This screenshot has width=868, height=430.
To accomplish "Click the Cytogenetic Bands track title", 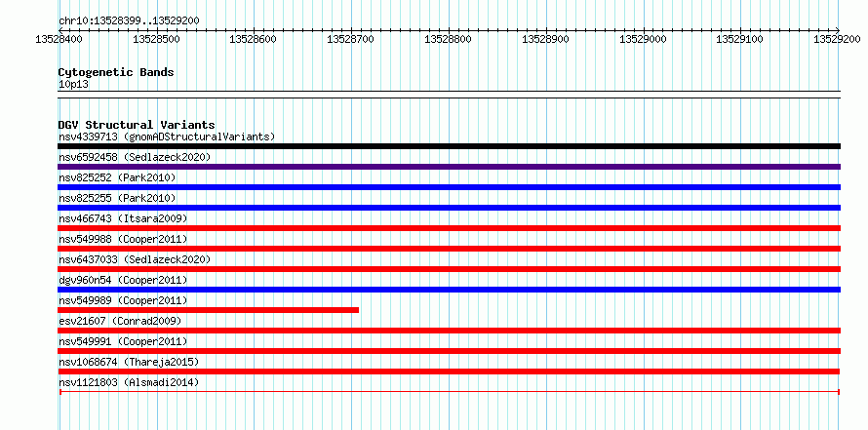I will [x=116, y=72].
